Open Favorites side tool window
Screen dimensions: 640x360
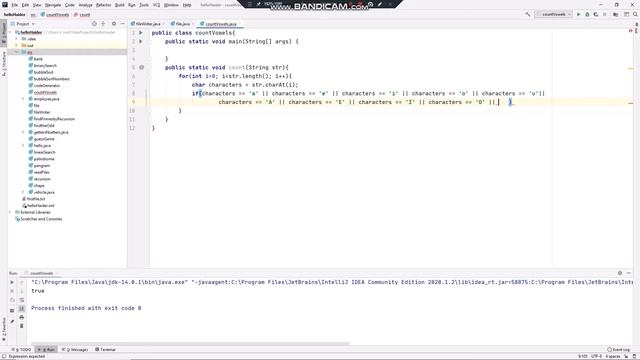coord(4,330)
